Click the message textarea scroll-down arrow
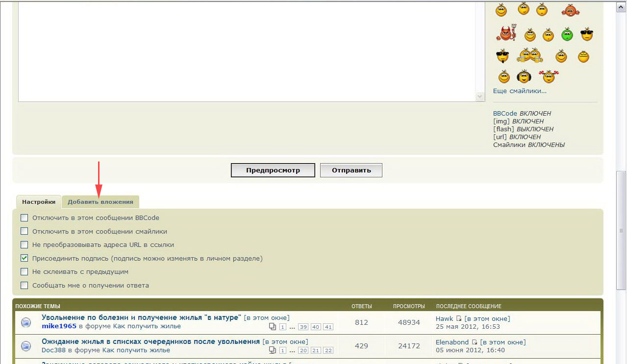This screenshot has width=627, height=364. 480,97
